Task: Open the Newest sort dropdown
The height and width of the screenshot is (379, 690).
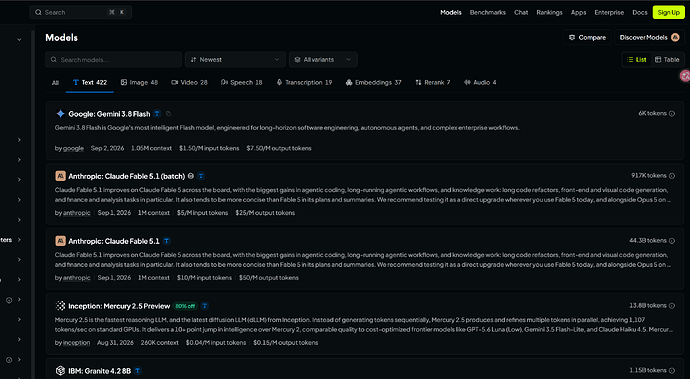Action: pyautogui.click(x=235, y=59)
